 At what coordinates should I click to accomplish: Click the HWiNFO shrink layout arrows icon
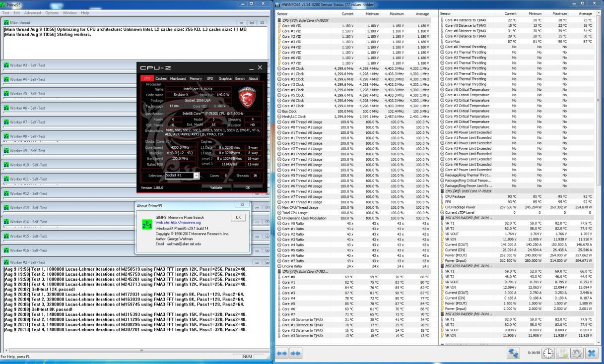click(296, 354)
